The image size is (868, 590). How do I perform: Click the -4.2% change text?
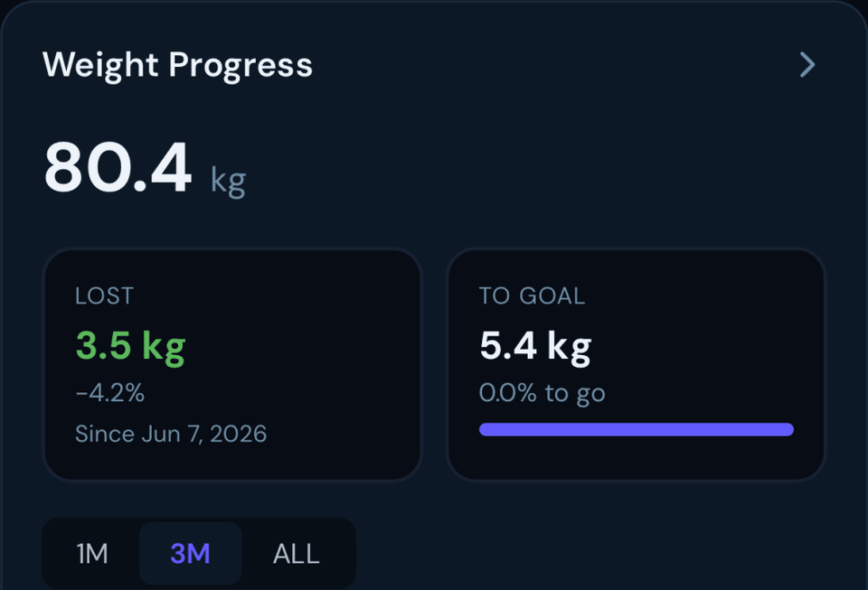[109, 393]
